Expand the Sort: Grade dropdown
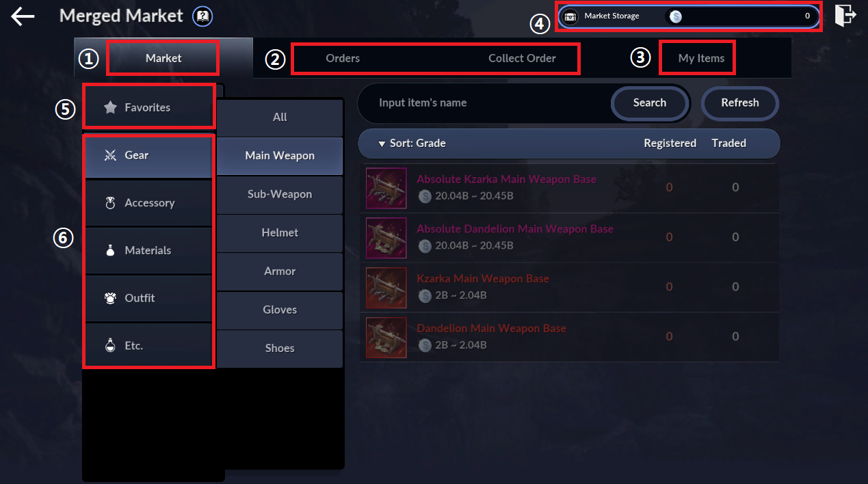868x484 pixels. click(x=412, y=144)
